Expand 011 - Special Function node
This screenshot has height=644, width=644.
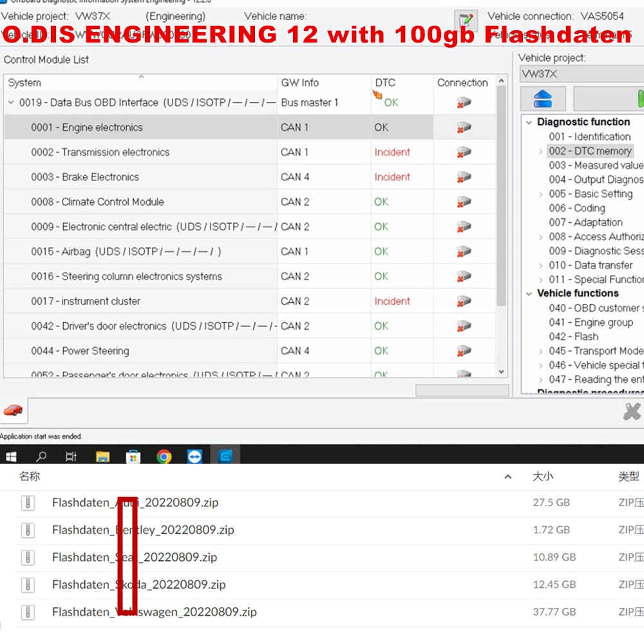click(540, 280)
